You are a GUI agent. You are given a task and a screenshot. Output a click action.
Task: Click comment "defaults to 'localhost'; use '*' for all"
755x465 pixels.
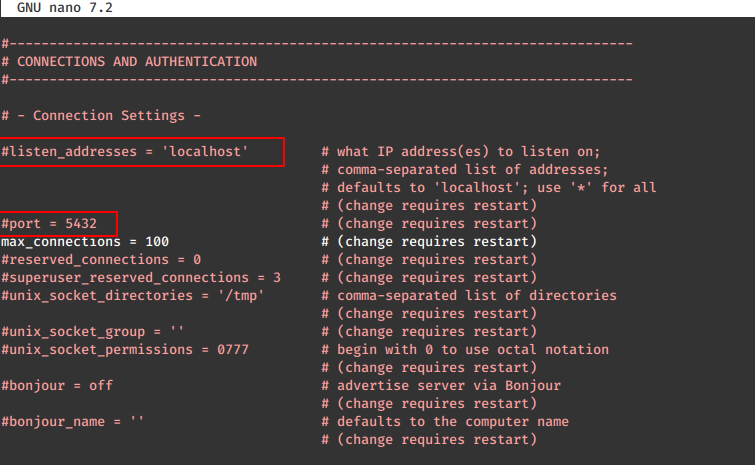click(x=489, y=188)
